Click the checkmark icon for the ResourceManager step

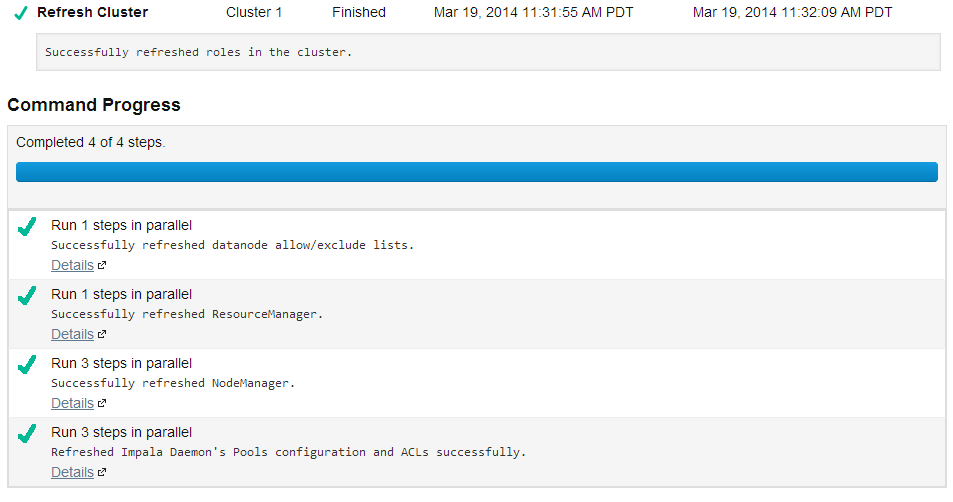[27, 296]
